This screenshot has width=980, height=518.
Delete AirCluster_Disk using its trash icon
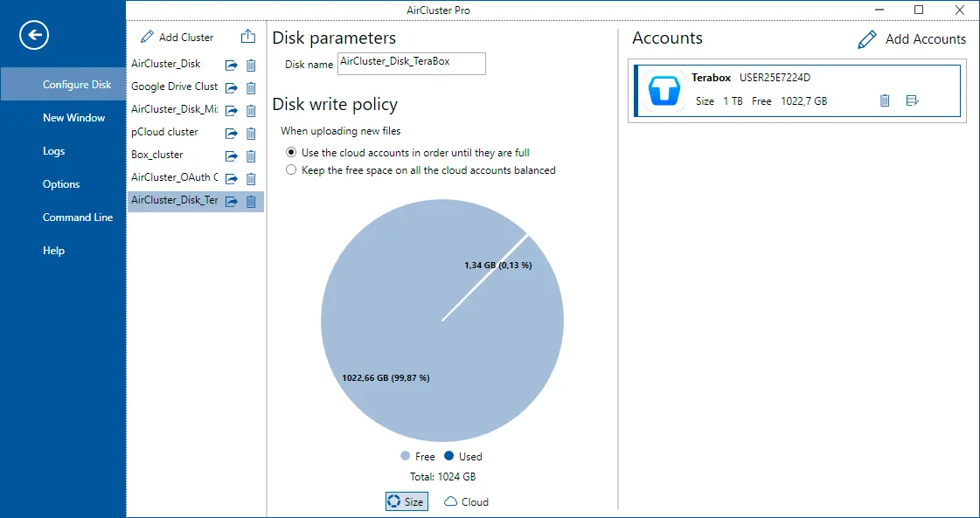tap(251, 65)
